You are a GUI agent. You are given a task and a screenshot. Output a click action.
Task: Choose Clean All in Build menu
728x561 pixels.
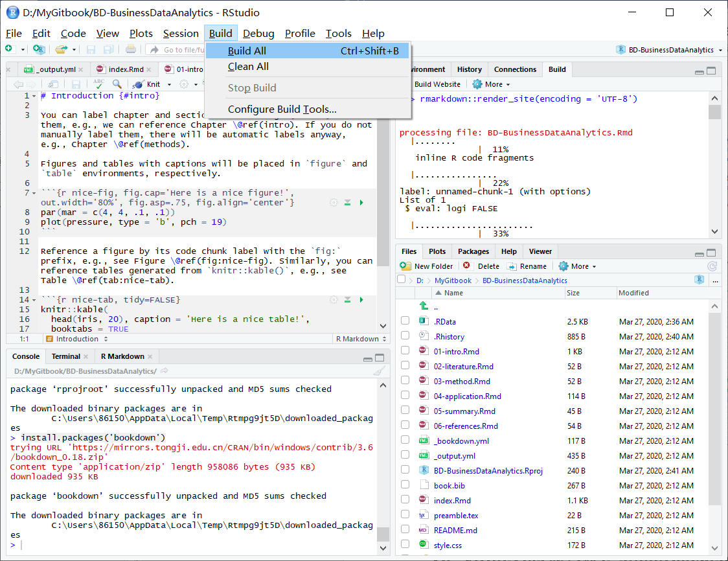click(x=308, y=67)
